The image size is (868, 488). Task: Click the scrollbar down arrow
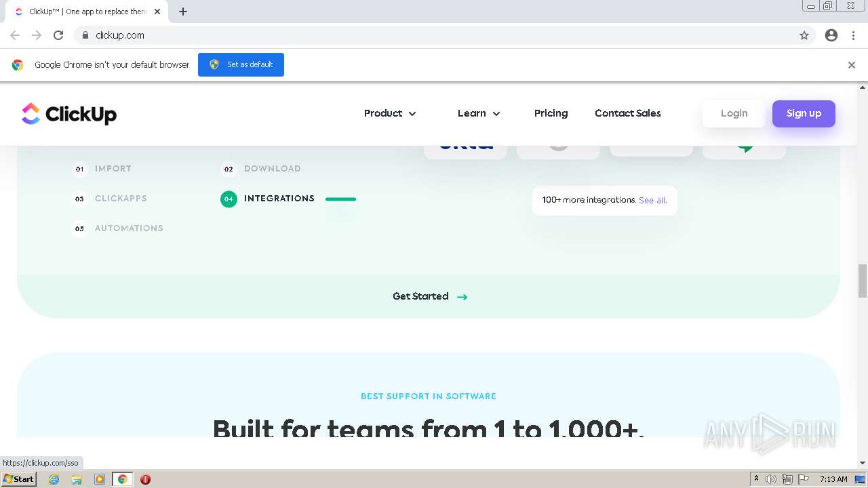pos(863,463)
